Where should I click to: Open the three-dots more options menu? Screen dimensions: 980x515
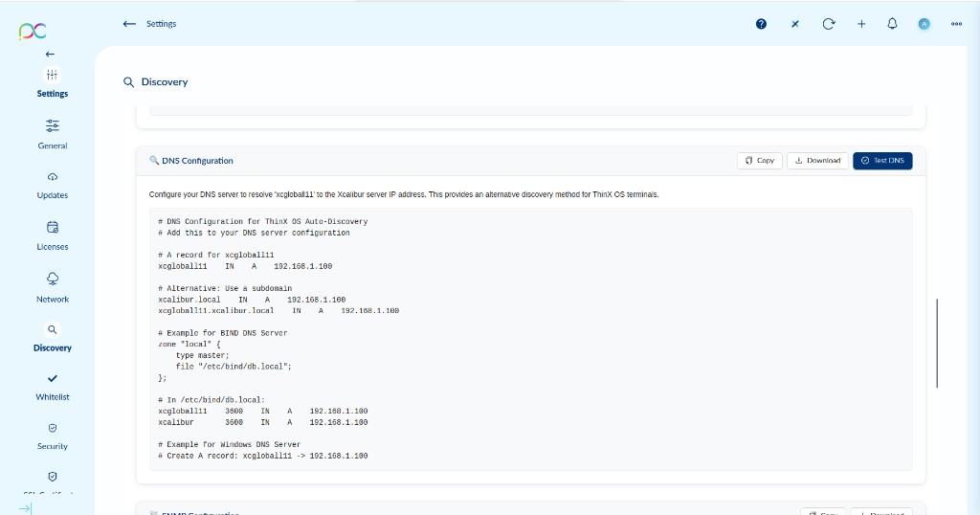tap(956, 24)
